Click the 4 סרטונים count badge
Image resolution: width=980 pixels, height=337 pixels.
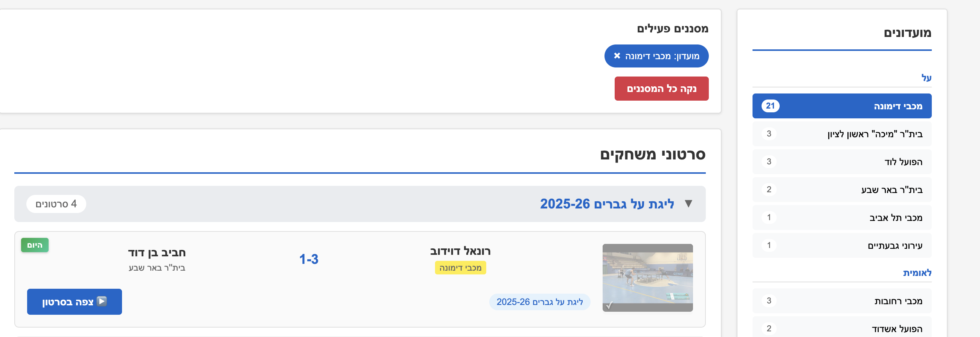(56, 204)
